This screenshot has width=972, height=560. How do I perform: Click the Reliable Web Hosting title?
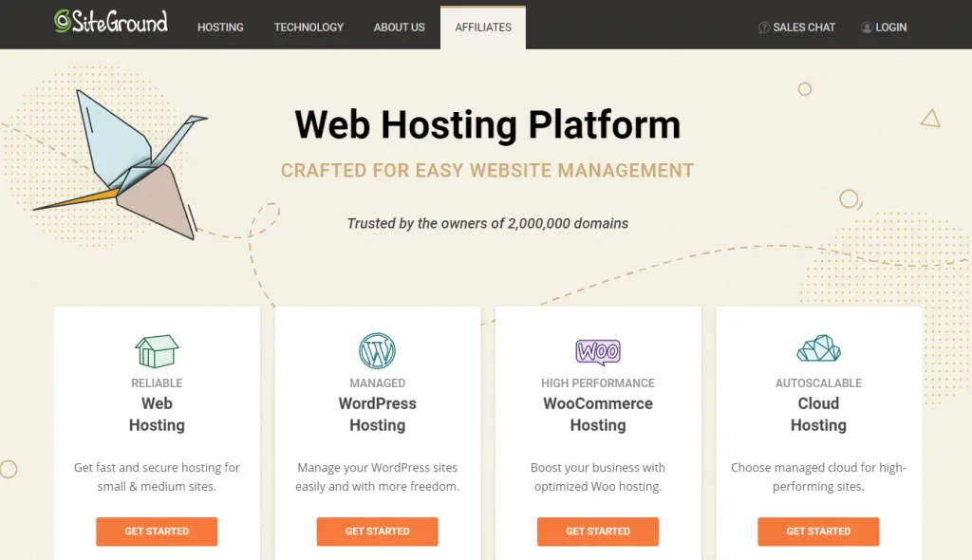[x=157, y=404]
